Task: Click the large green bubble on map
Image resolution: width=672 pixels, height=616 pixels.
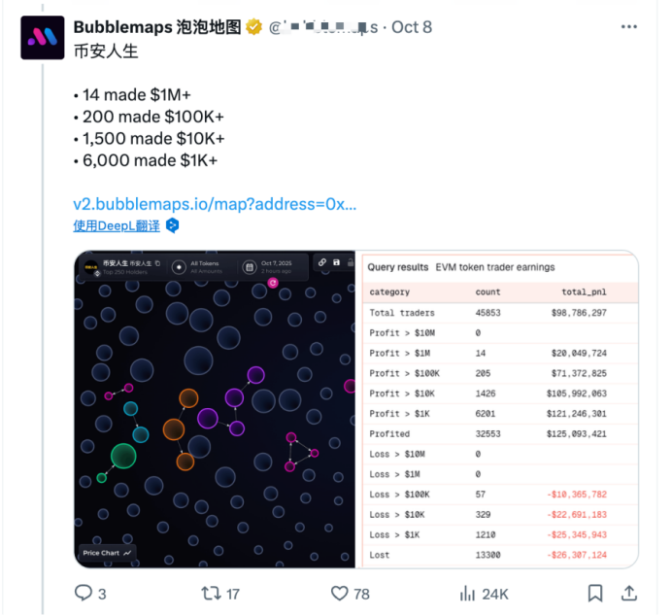Action: pos(123,456)
